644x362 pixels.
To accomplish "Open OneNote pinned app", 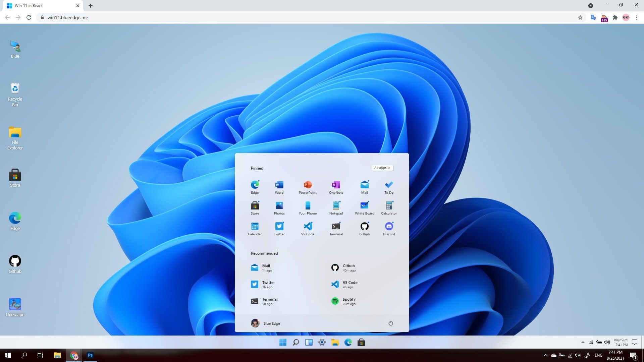I will point(336,187).
